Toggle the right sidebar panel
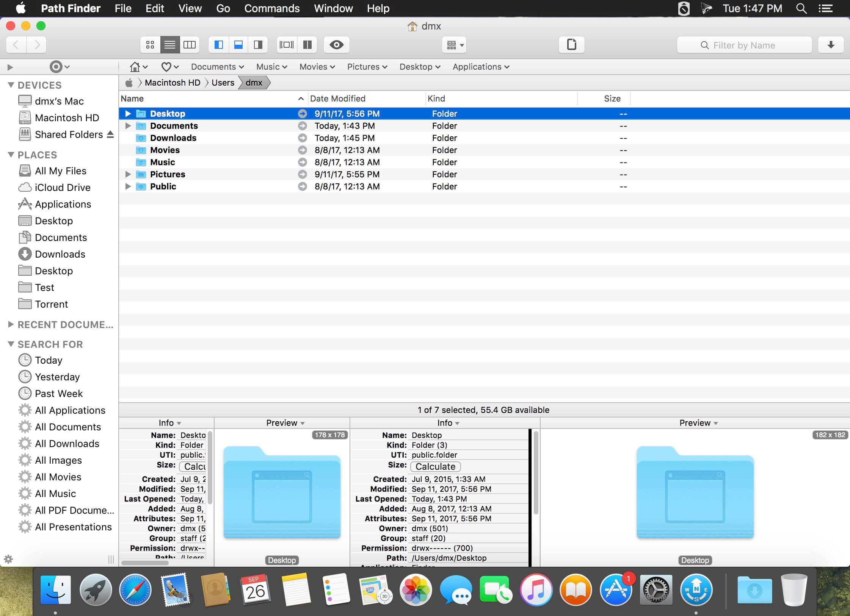The height and width of the screenshot is (616, 850). tap(258, 45)
